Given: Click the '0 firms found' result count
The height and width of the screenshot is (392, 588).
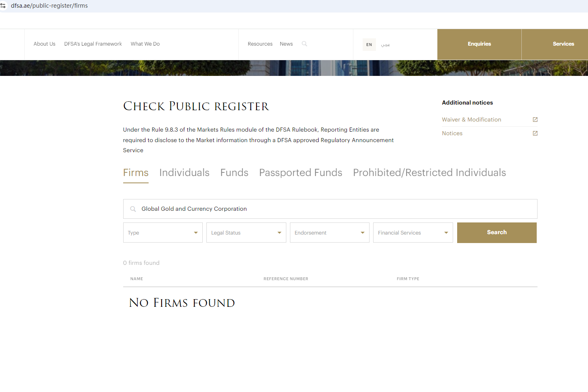Looking at the screenshot, I should (x=141, y=263).
